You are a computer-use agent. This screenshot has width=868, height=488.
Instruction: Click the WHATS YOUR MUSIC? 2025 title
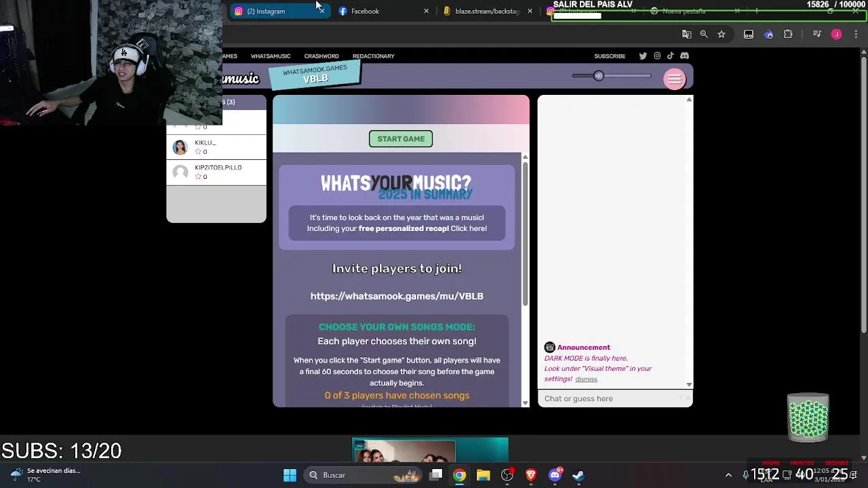[x=397, y=187]
